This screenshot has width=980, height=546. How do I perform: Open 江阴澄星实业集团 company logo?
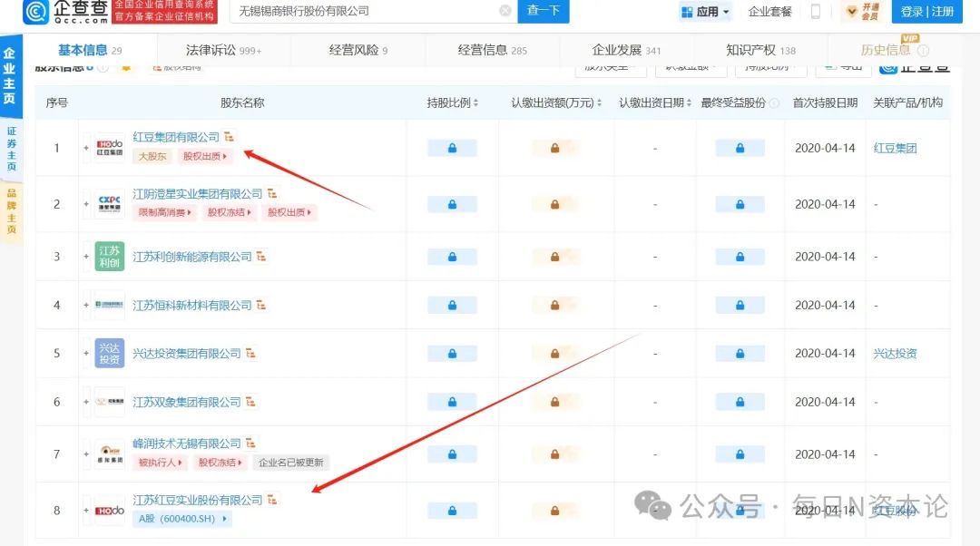tap(110, 204)
